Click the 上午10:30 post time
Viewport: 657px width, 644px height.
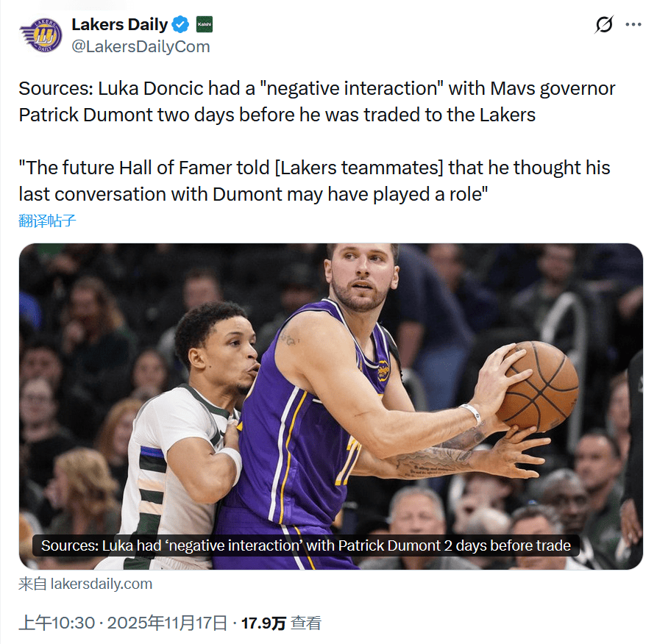pos(57,623)
